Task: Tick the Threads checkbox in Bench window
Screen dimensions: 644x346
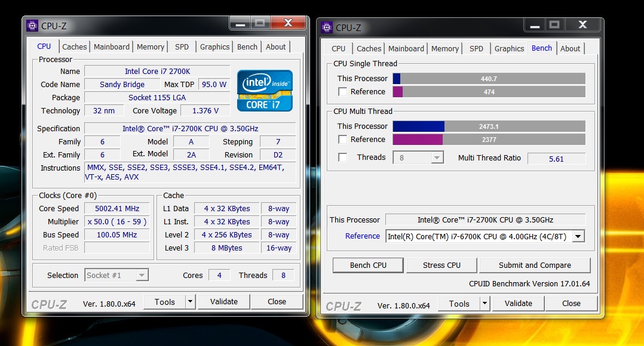Action: tap(342, 157)
